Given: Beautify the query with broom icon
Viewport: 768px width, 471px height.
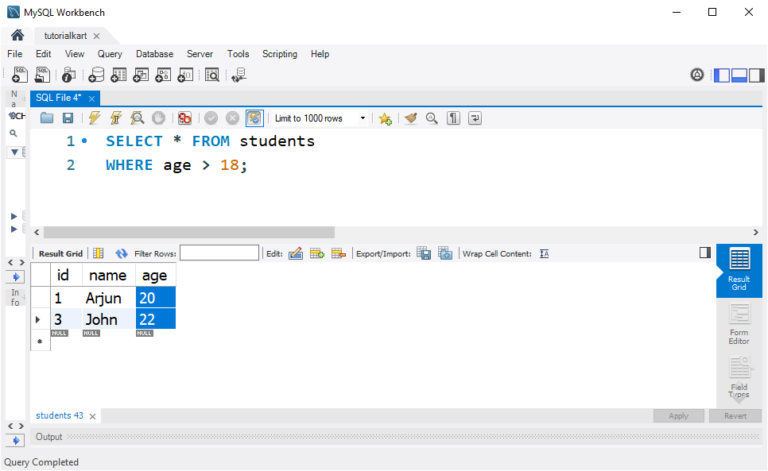Looking at the screenshot, I should [x=410, y=118].
